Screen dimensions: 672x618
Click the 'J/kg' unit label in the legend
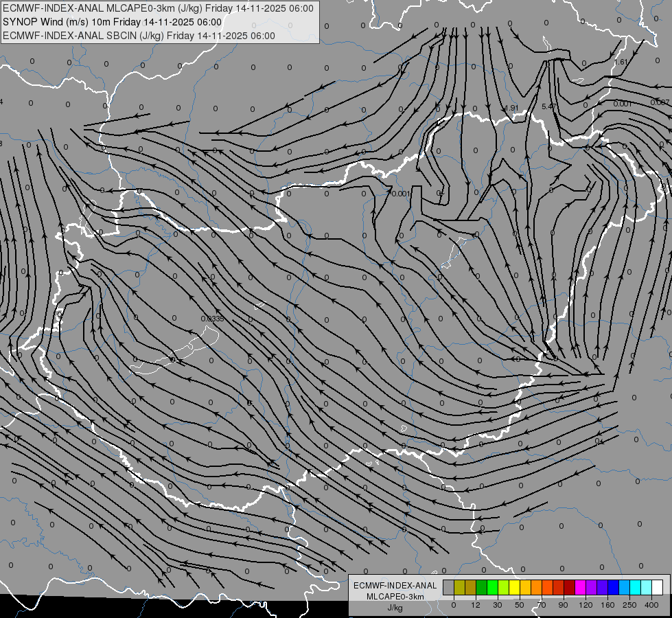coord(395,608)
